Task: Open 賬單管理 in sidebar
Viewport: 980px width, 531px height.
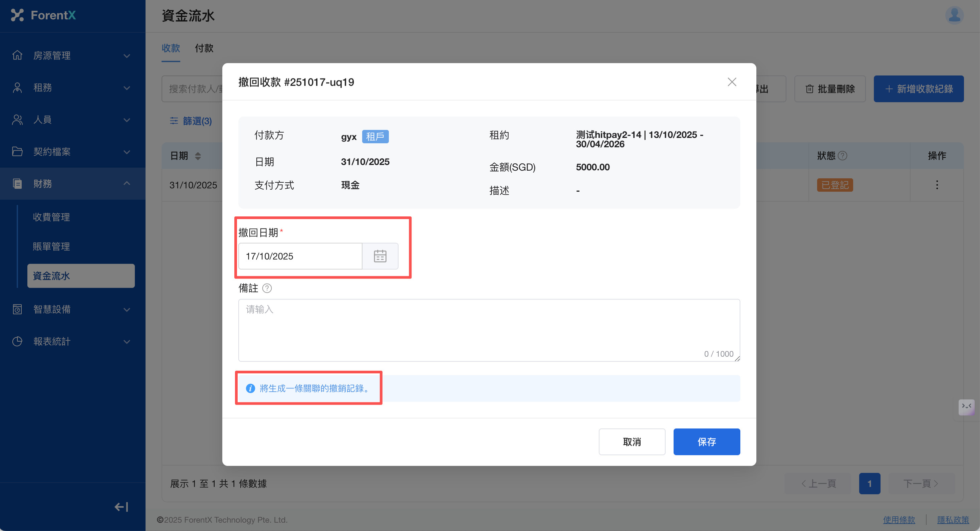Action: 51,247
